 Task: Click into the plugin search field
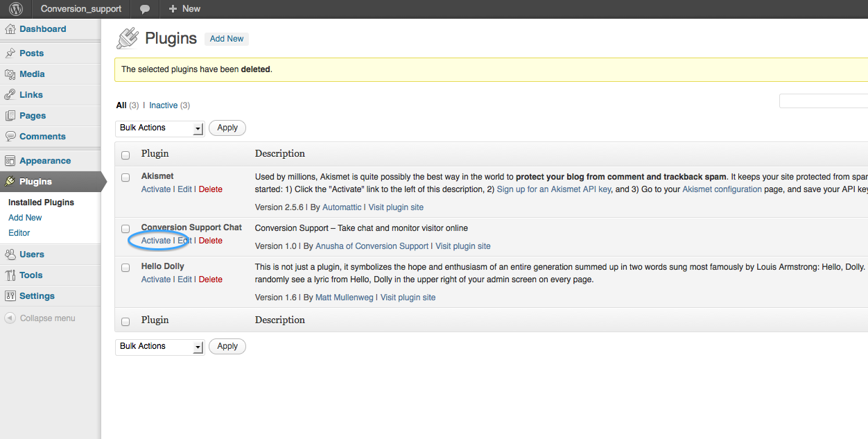tap(824, 101)
